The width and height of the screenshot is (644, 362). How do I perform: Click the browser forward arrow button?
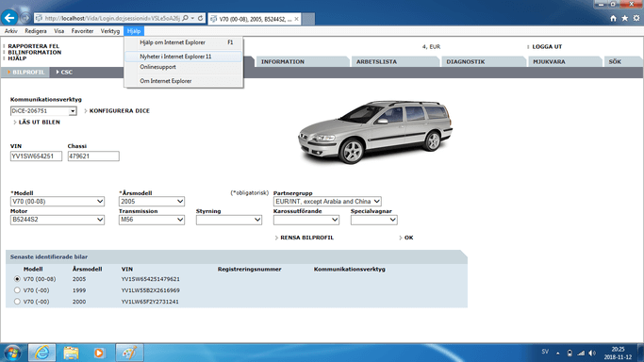[25, 18]
